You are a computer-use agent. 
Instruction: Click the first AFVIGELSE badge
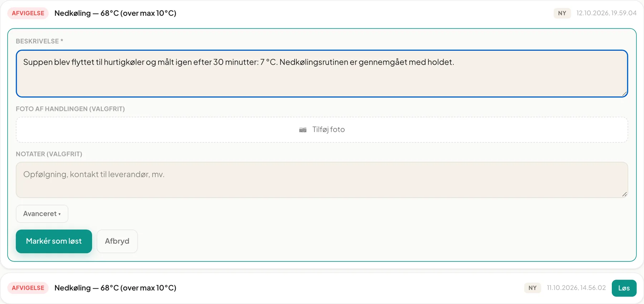(x=28, y=13)
